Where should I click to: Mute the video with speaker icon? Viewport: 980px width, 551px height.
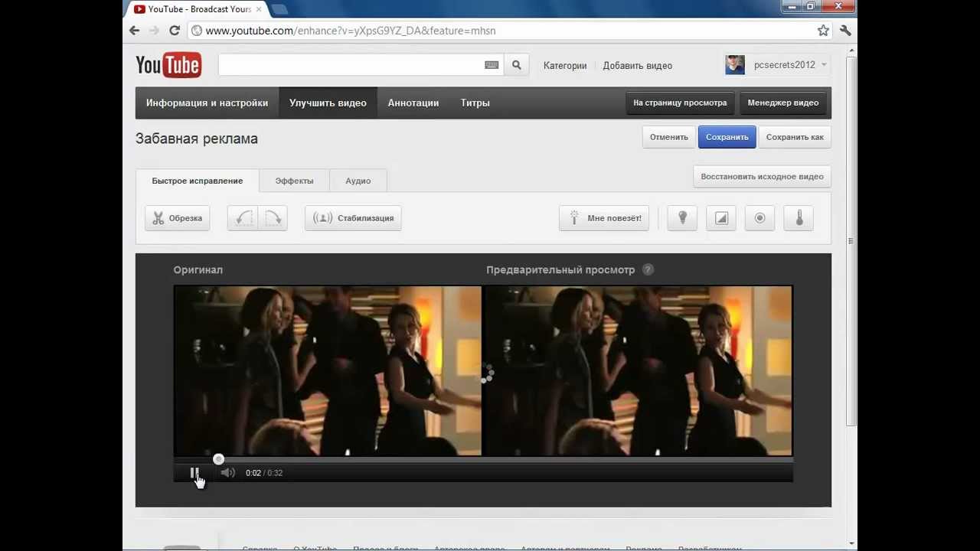[x=227, y=473]
